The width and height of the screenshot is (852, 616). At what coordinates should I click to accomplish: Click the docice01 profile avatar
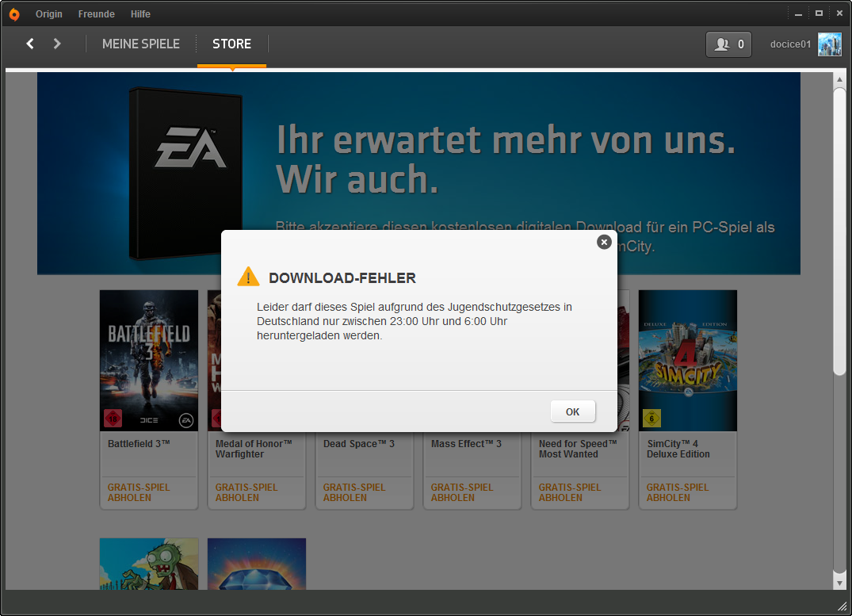point(829,44)
